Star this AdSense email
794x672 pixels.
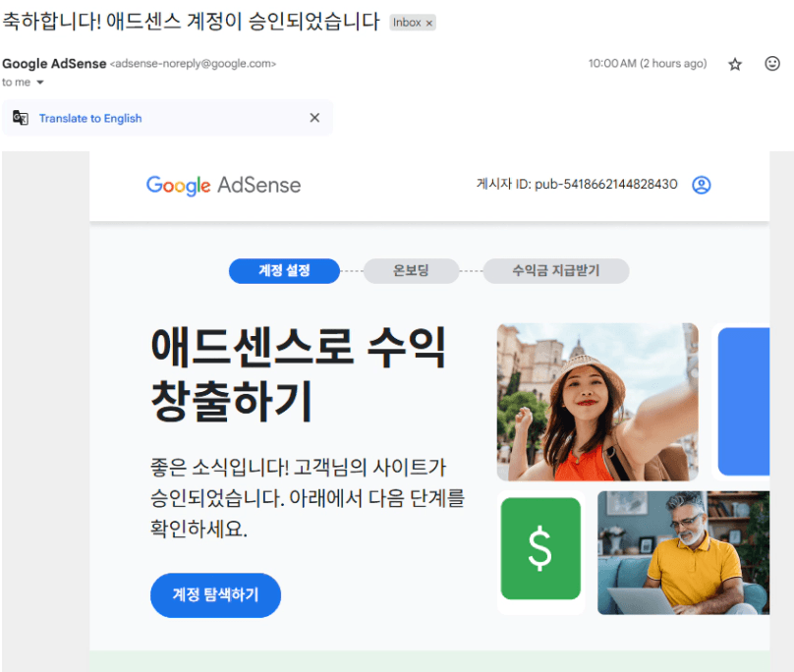tap(735, 64)
